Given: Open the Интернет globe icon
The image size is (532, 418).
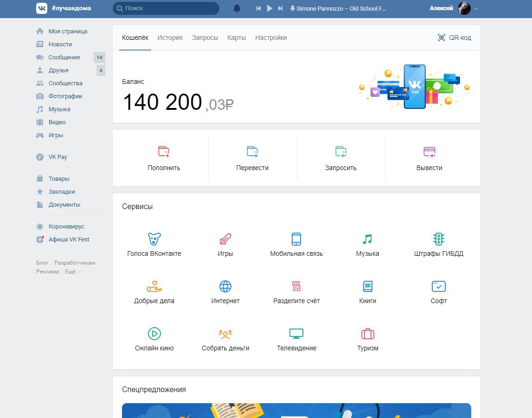Looking at the screenshot, I should tap(225, 286).
